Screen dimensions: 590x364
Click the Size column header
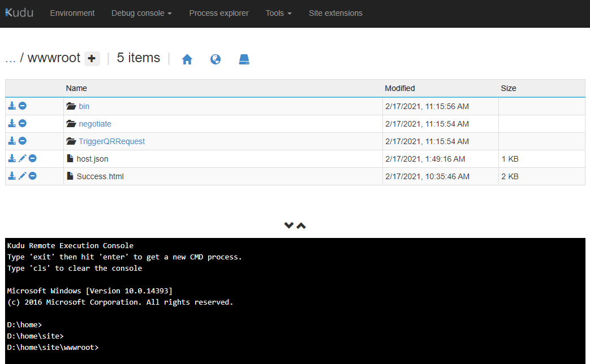pos(509,88)
